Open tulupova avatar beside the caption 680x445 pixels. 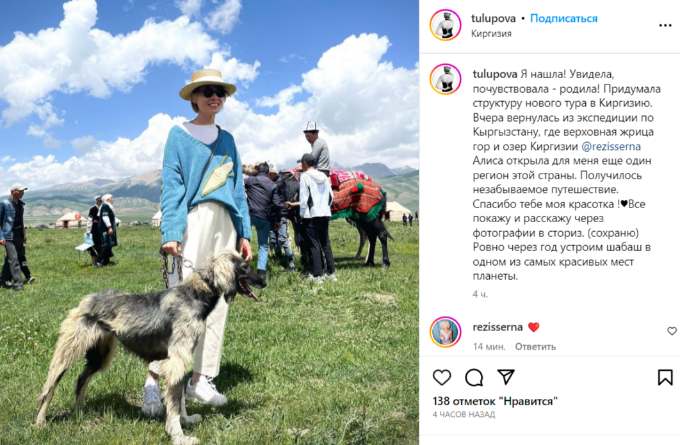pos(445,79)
